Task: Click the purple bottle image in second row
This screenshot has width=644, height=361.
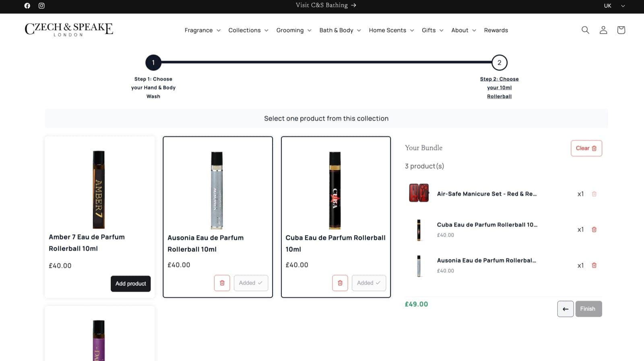Action: pyautogui.click(x=99, y=340)
